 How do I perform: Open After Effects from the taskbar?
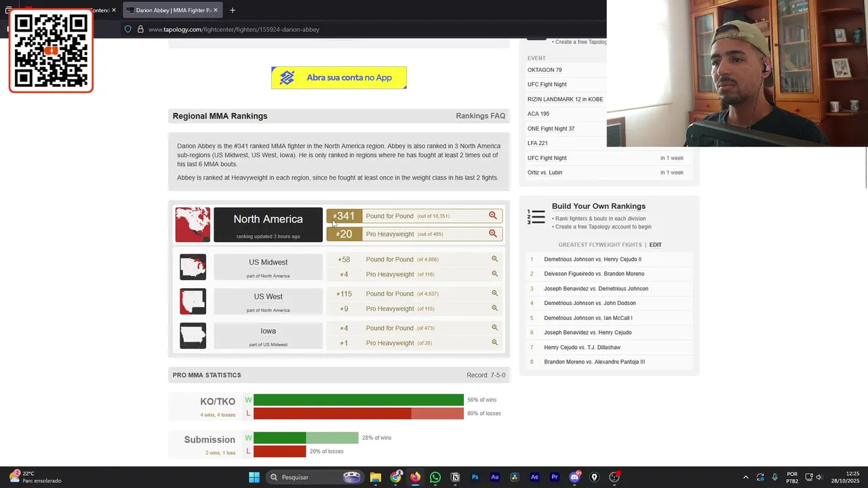534,477
